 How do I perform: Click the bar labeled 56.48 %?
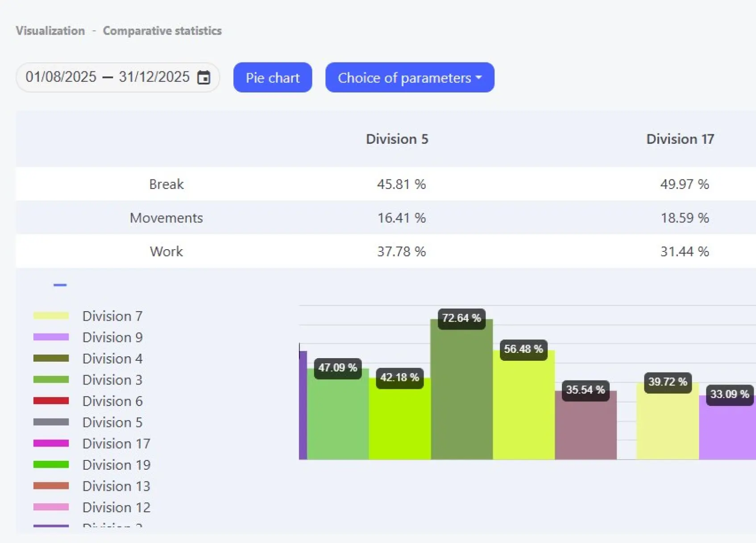click(x=523, y=405)
